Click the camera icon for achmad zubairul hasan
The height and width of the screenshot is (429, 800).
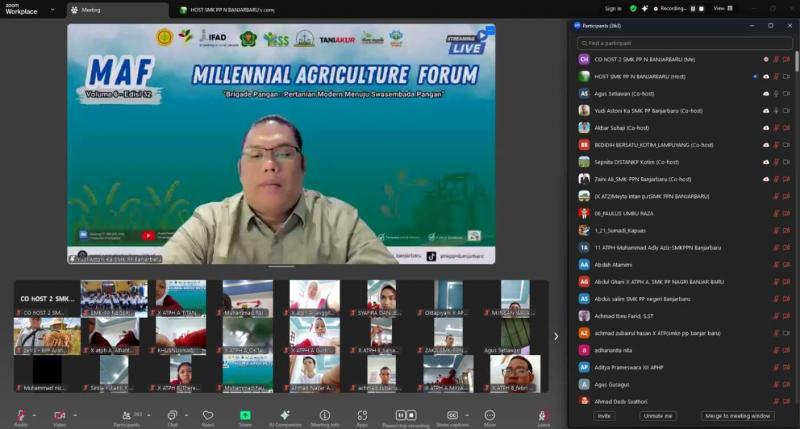coord(786,333)
